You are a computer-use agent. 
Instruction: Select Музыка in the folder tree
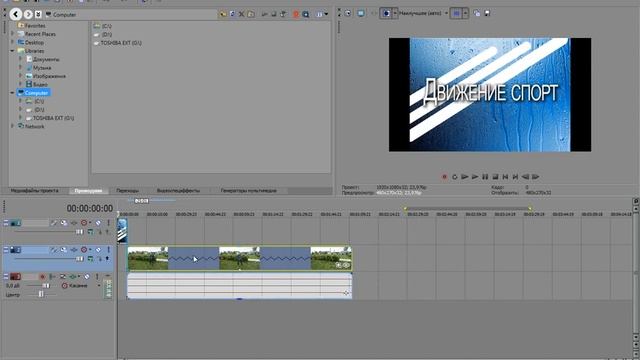(x=42, y=68)
